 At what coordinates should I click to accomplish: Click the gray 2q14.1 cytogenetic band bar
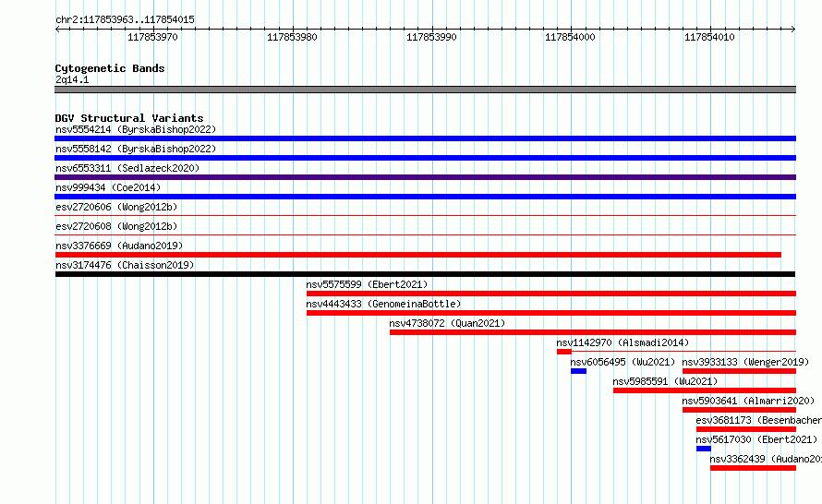425,90
